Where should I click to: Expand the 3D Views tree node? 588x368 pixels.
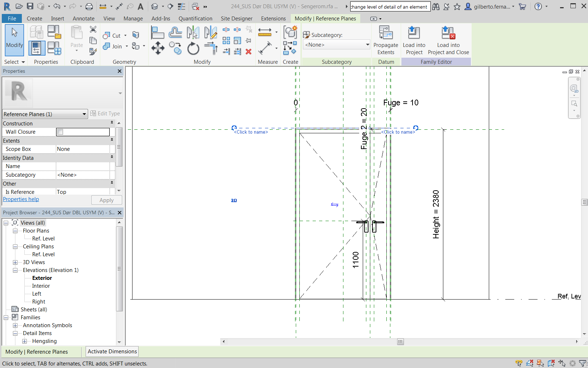coord(15,262)
